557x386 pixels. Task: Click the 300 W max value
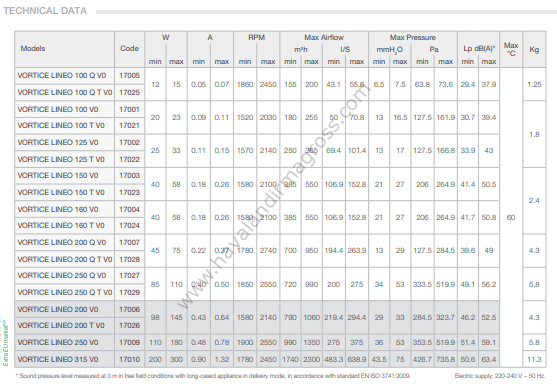(176, 359)
